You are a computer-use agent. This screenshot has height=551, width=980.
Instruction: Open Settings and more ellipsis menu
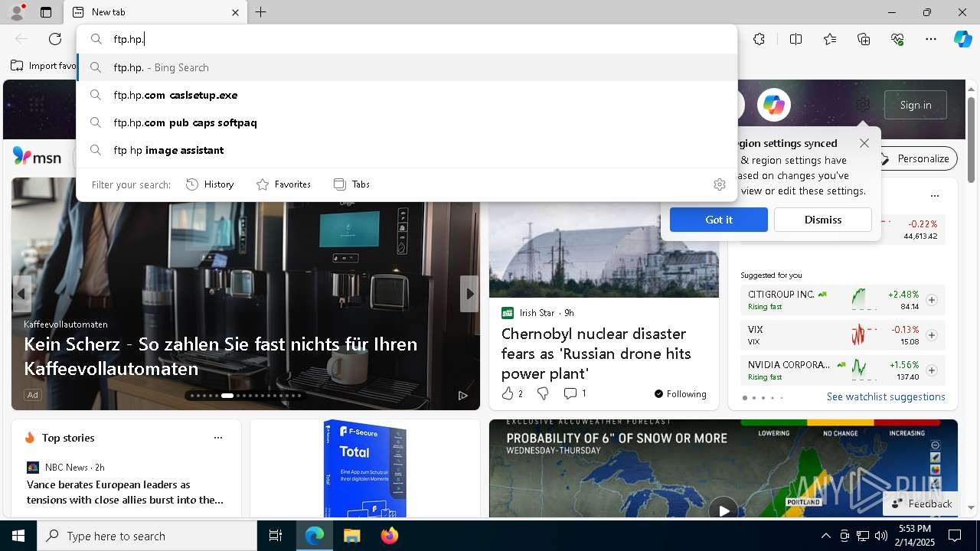pyautogui.click(x=931, y=39)
